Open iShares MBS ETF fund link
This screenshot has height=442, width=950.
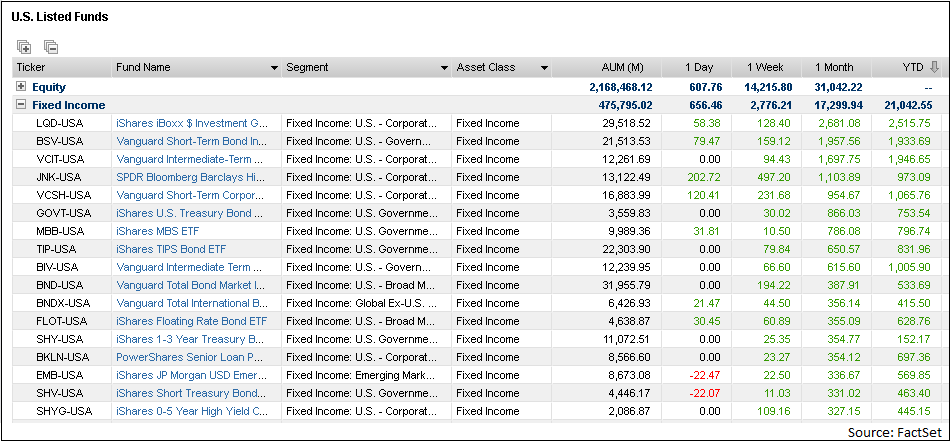pos(158,231)
